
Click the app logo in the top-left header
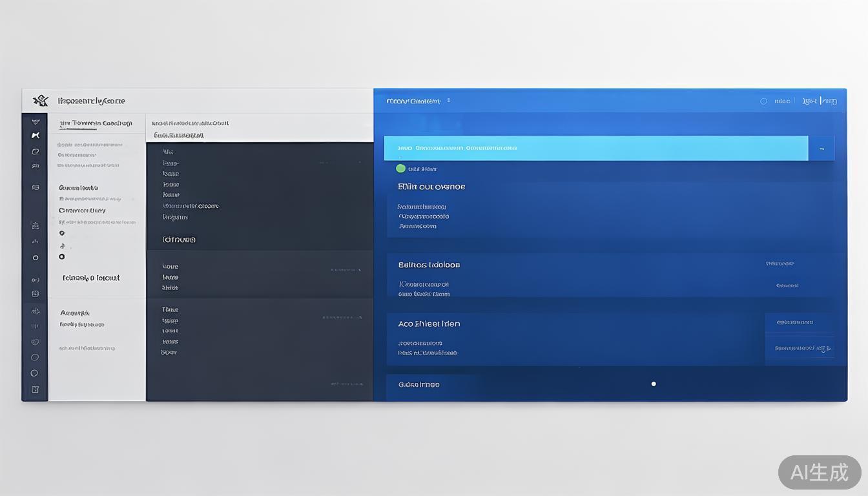[x=41, y=101]
